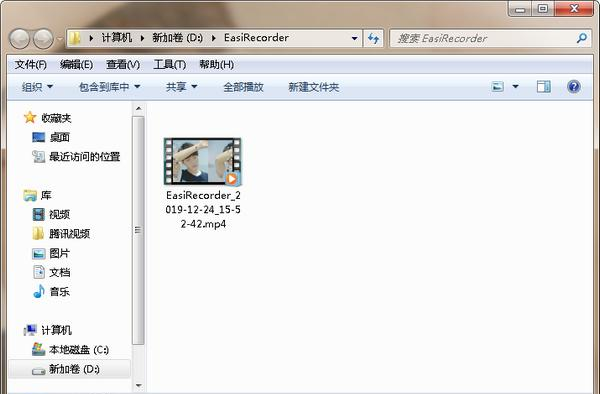600x394 pixels.
Task: Click 新建文件夹 button
Action: pyautogui.click(x=314, y=87)
